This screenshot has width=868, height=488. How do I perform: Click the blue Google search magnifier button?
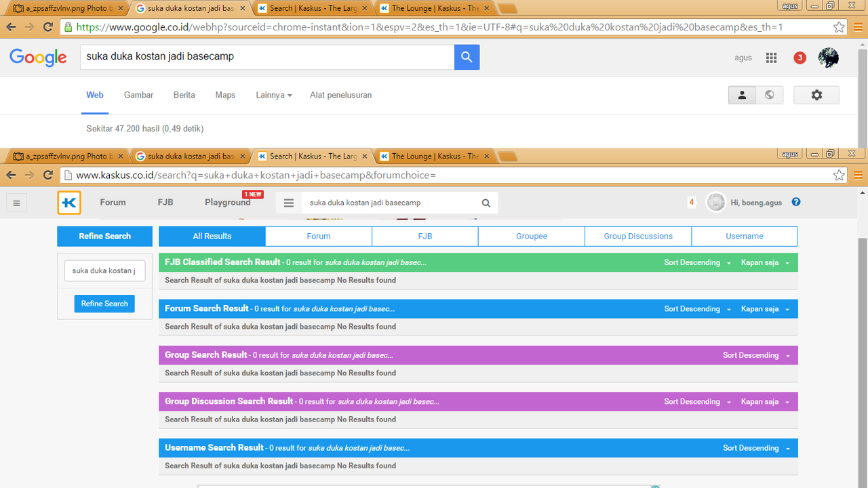pos(467,57)
